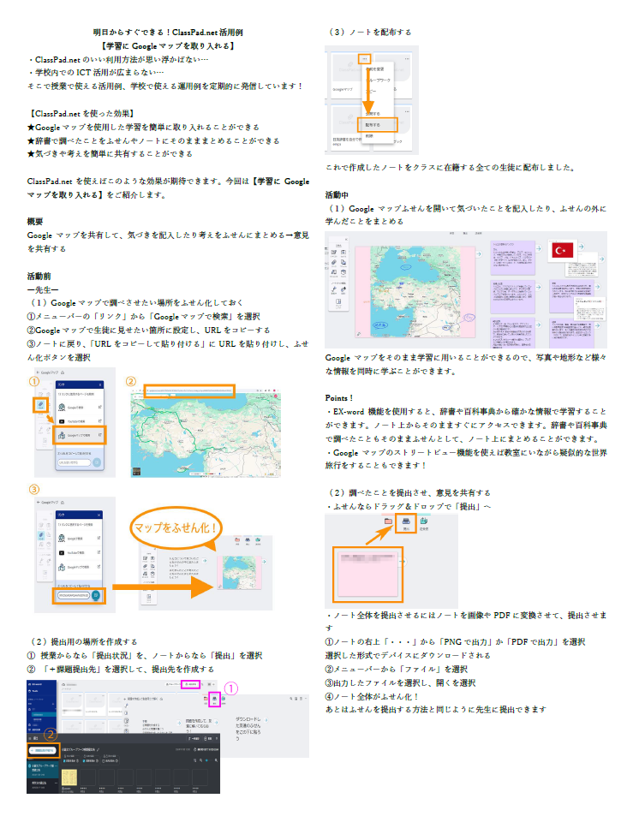
Task: Click the arrow beside the large Turkey map sticky
Action: coord(479,254)
